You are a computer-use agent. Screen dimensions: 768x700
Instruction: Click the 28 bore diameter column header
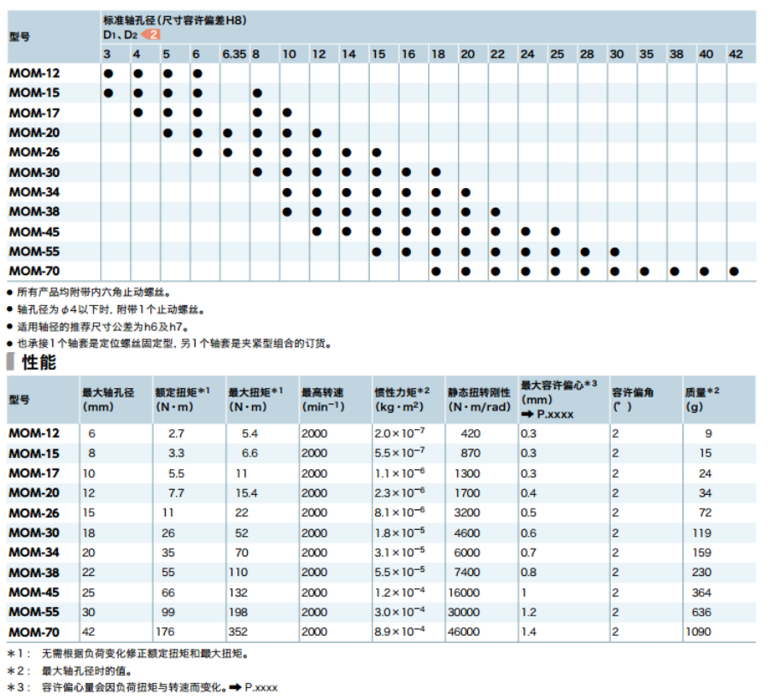point(586,54)
